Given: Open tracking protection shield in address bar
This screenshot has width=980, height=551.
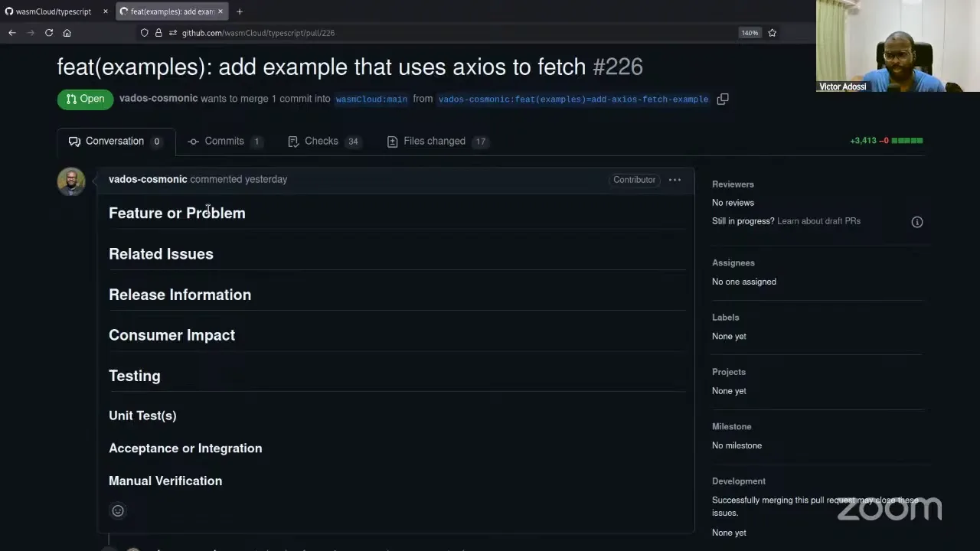Looking at the screenshot, I should pos(144,33).
